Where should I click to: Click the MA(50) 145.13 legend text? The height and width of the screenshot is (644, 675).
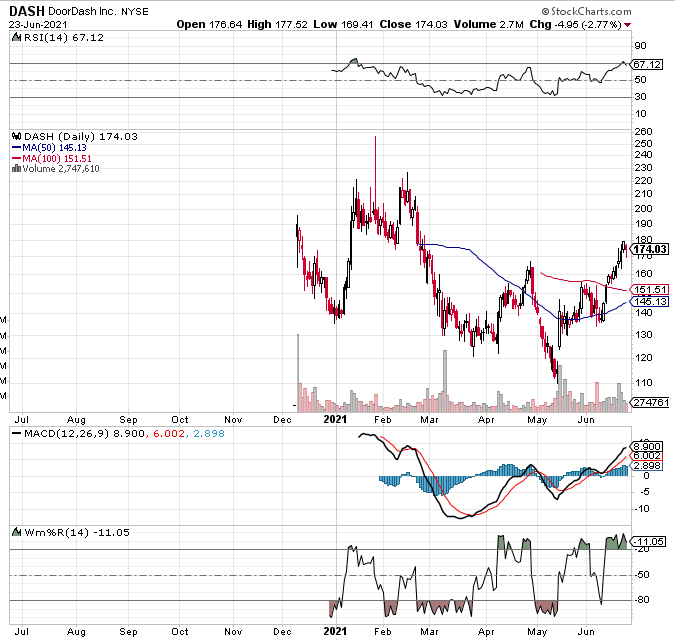[x=54, y=148]
